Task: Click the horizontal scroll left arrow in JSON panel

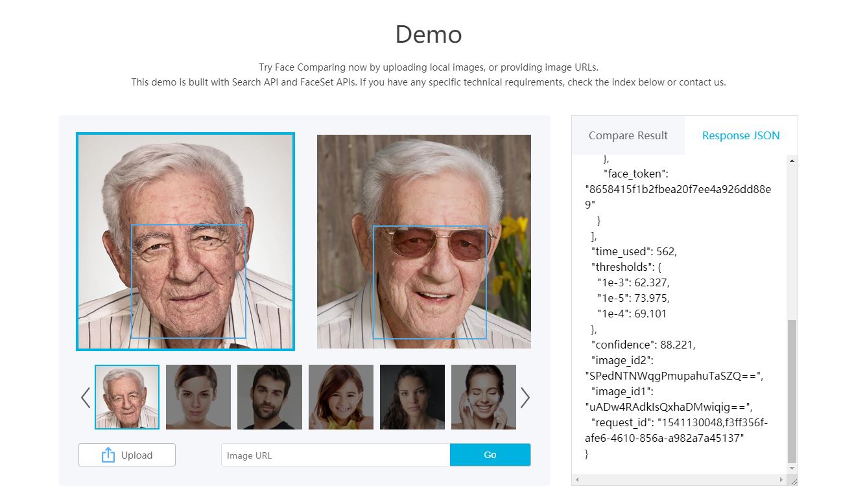Action: [577, 480]
